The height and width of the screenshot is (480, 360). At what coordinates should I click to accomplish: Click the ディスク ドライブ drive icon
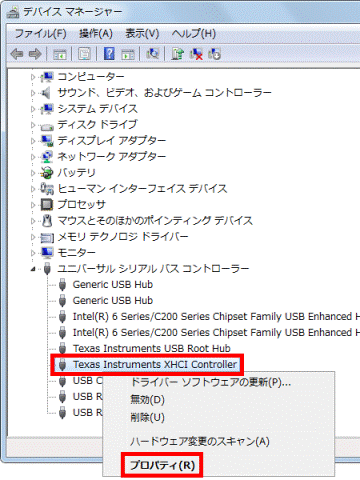pyautogui.click(x=47, y=126)
